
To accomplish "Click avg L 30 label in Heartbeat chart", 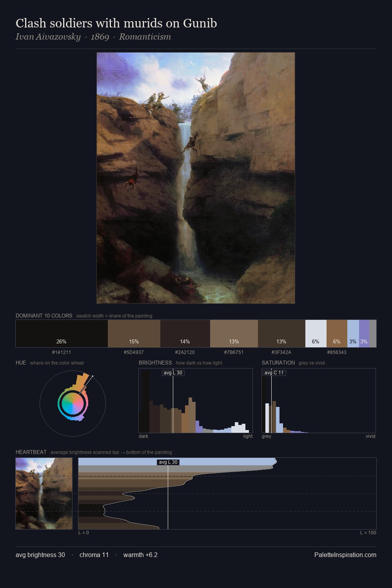I will 168,462.
